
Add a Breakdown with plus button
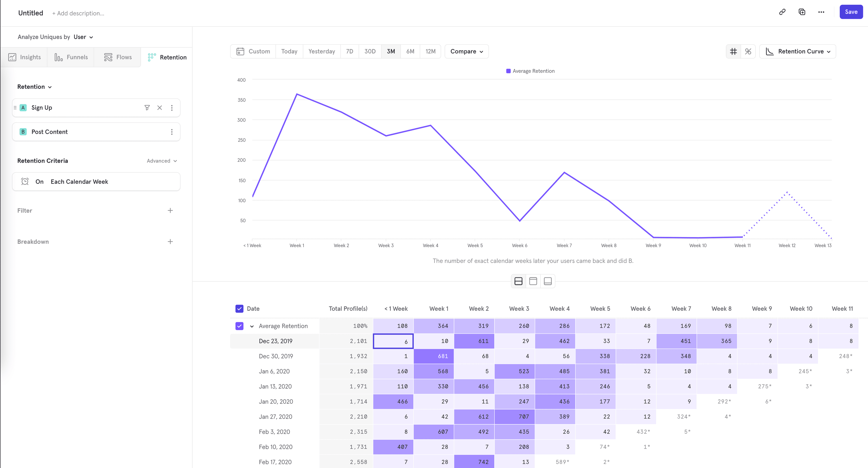click(170, 242)
